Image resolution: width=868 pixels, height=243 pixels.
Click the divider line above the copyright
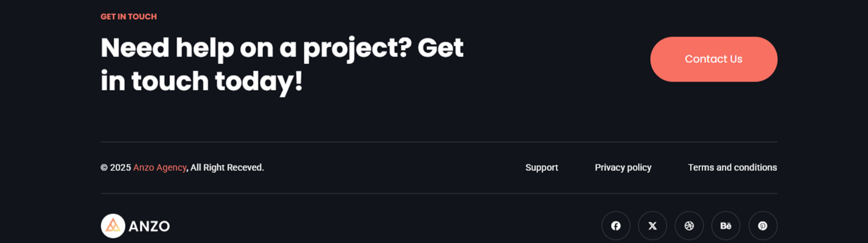438,142
